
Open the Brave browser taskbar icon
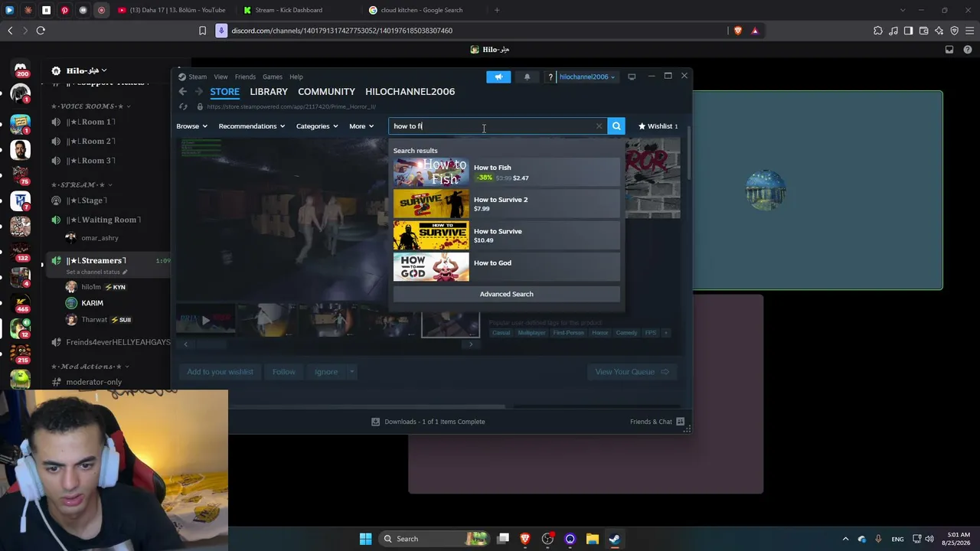point(525,539)
